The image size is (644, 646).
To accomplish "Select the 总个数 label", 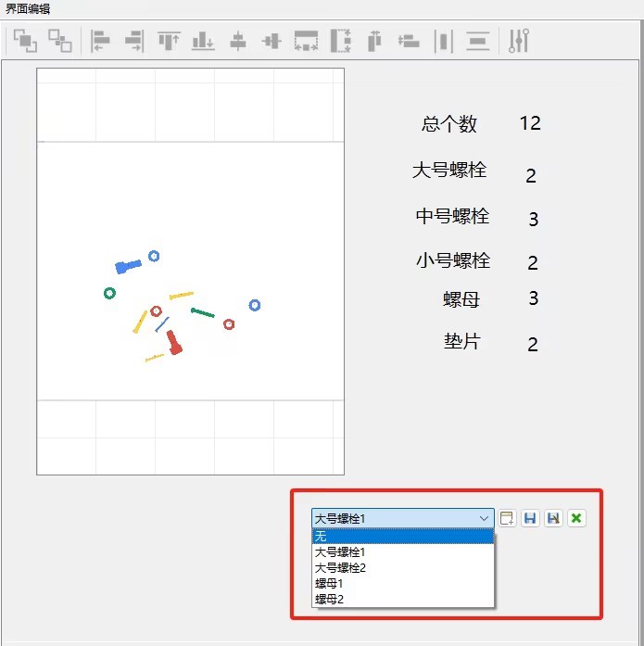I will (x=448, y=123).
